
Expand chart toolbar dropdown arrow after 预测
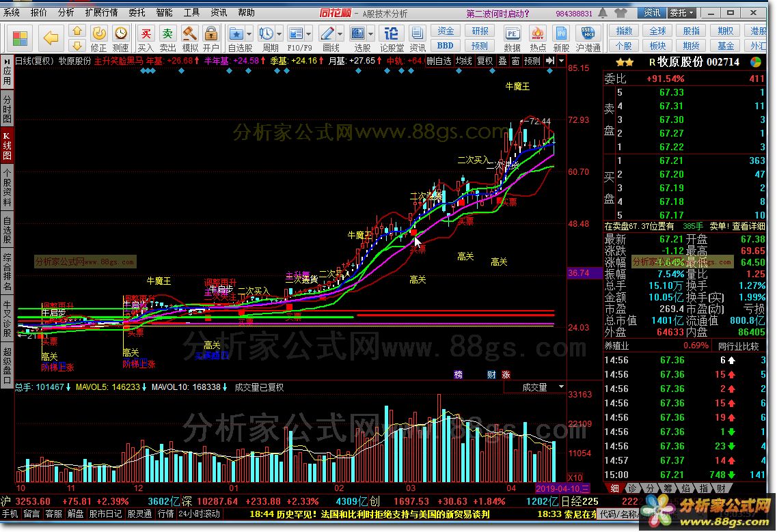click(562, 61)
